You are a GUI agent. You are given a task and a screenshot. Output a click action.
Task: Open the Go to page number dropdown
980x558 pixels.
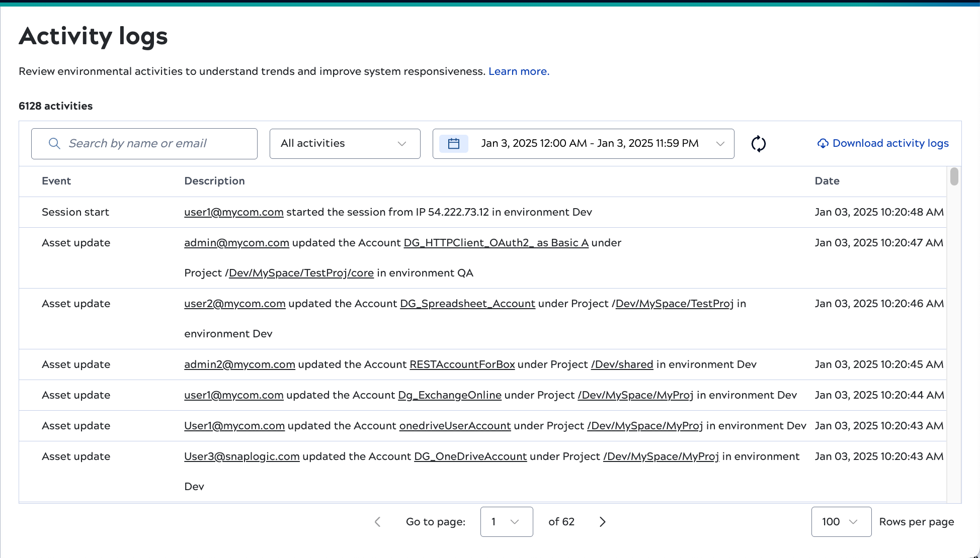pyautogui.click(x=506, y=522)
